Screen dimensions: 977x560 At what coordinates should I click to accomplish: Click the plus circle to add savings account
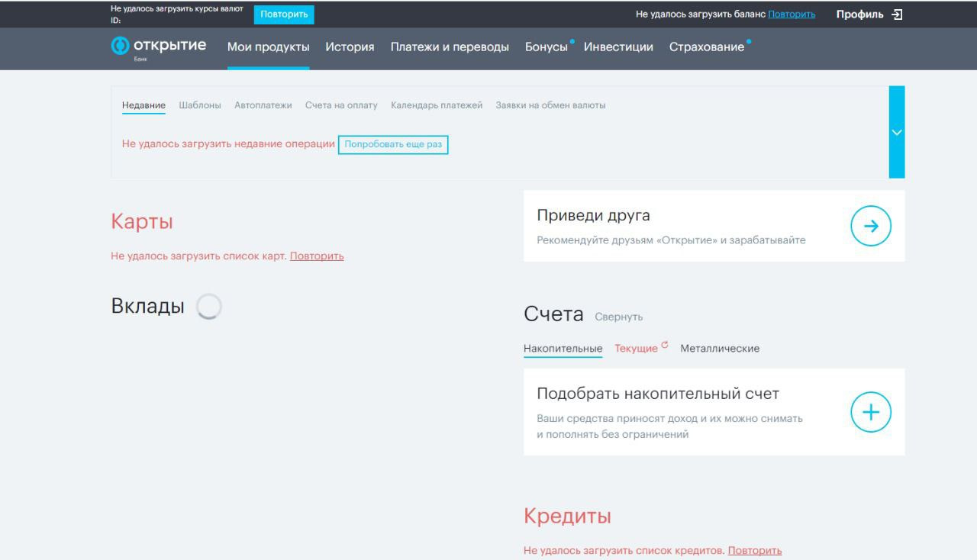pyautogui.click(x=871, y=412)
